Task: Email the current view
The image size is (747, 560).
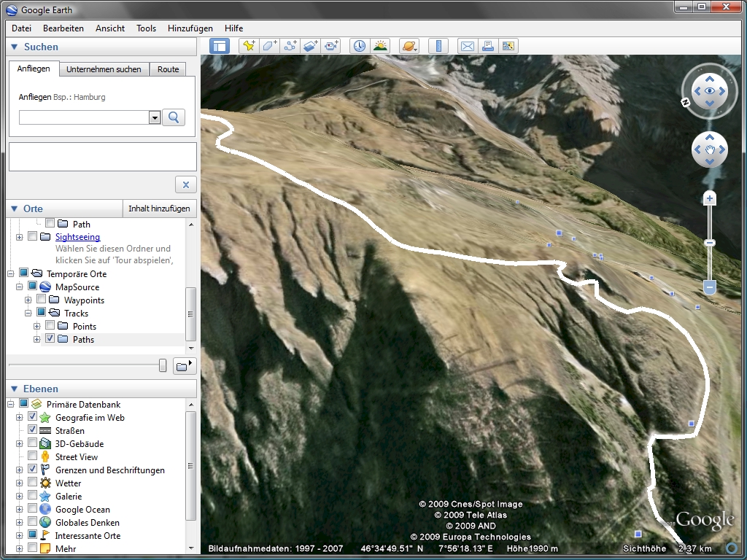Action: (468, 46)
